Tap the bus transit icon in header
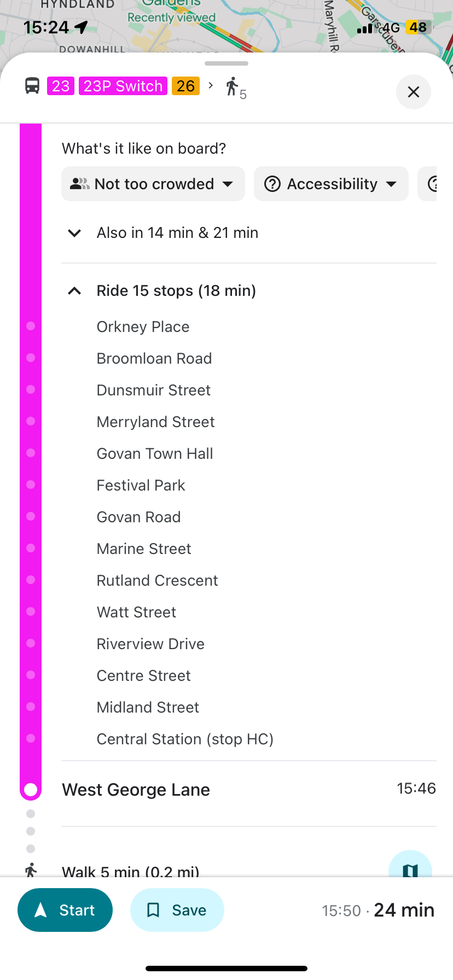This screenshot has height=980, width=453. (x=32, y=86)
